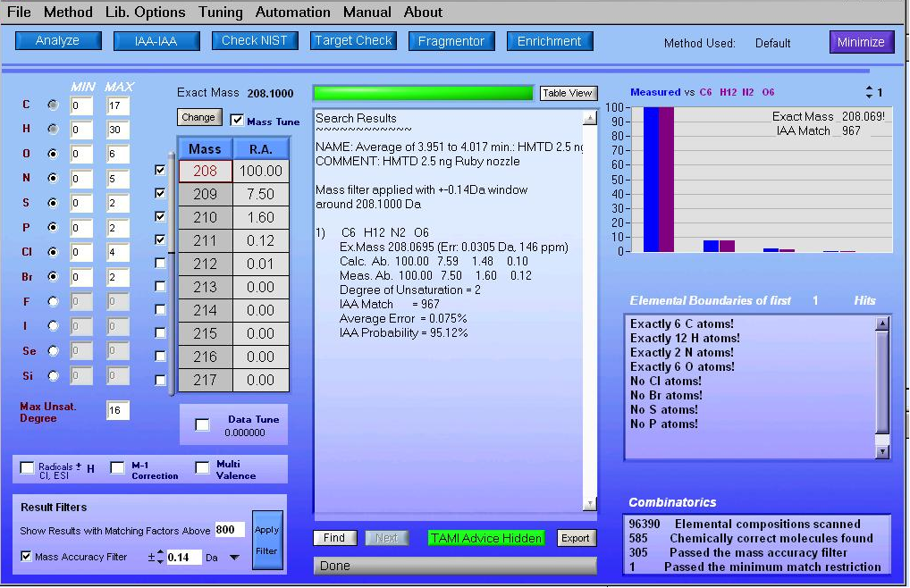910x588 pixels.
Task: Open the Fragmentor tool
Action: tap(451, 40)
